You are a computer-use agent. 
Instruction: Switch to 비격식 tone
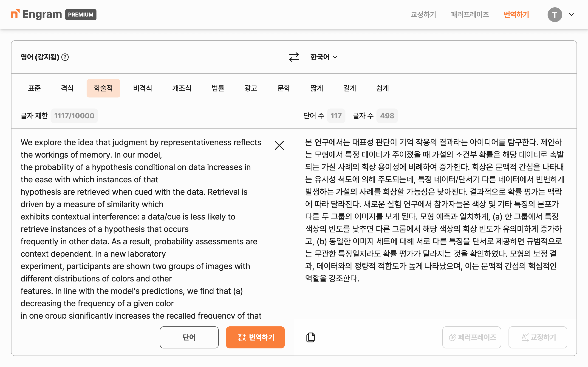coord(142,88)
